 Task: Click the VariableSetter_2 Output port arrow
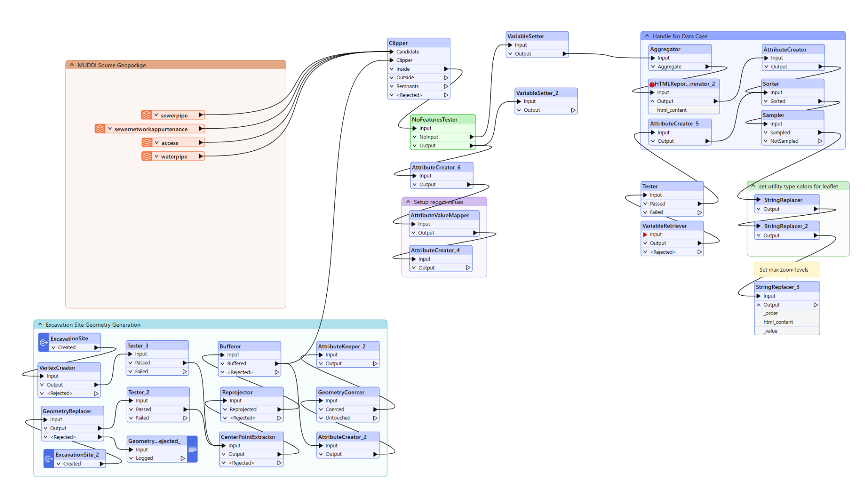click(573, 110)
